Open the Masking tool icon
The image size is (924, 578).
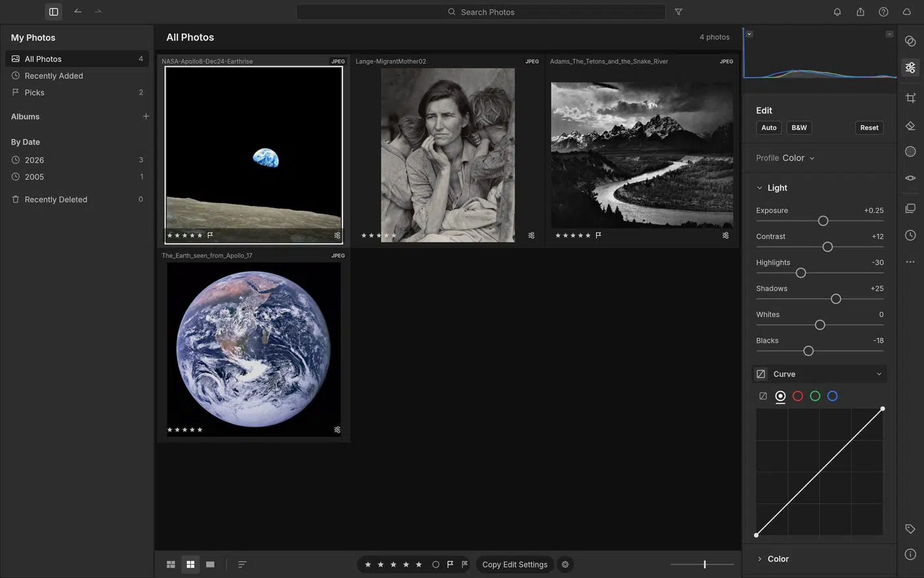[x=910, y=151]
